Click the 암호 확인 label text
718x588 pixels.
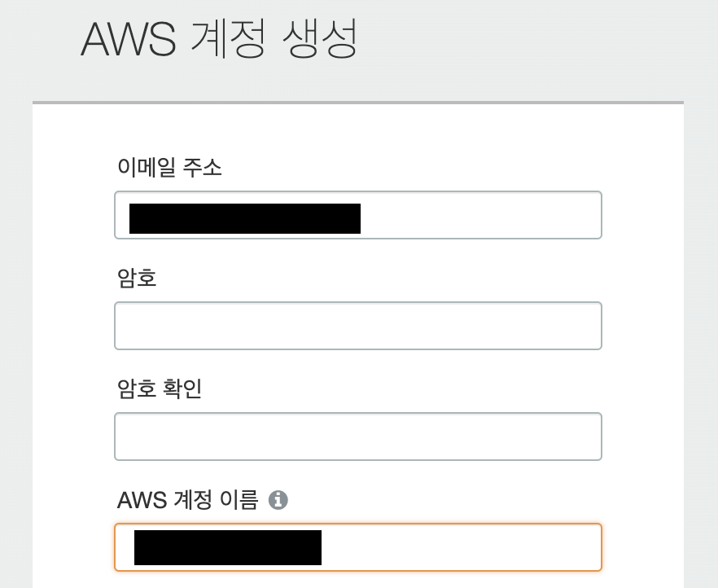click(x=160, y=388)
